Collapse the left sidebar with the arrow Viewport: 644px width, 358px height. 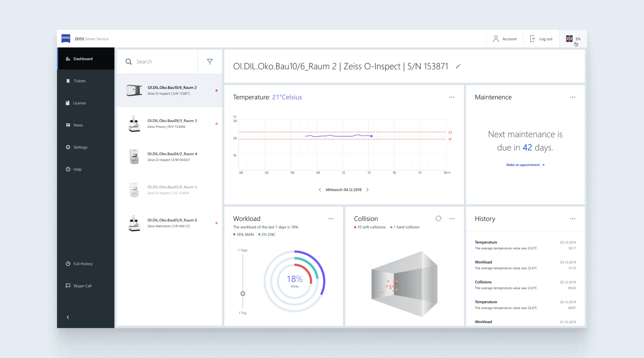68,318
